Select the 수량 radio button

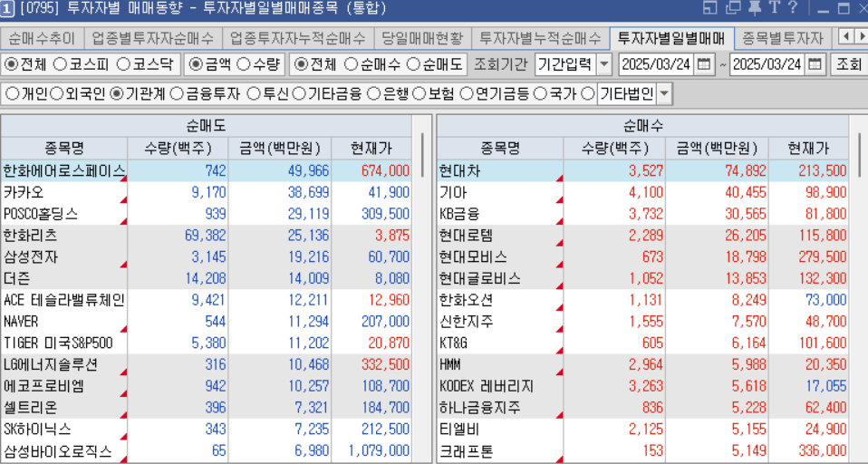244,64
